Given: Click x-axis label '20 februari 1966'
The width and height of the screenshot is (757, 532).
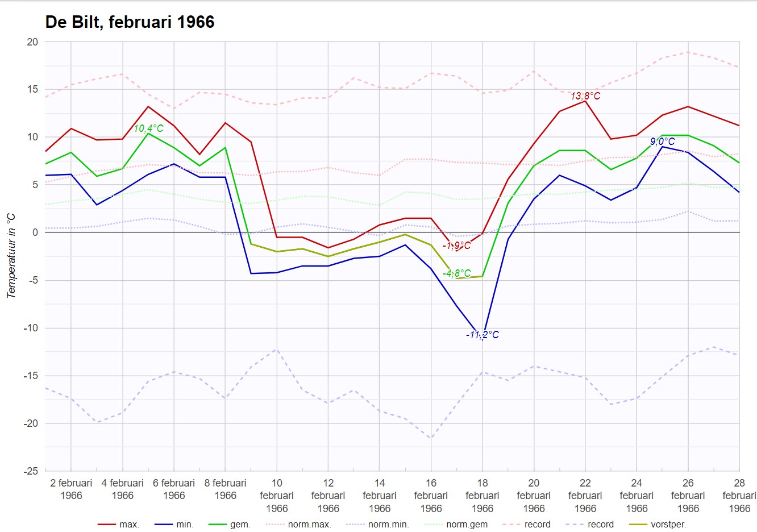Looking at the screenshot, I should [x=534, y=496].
